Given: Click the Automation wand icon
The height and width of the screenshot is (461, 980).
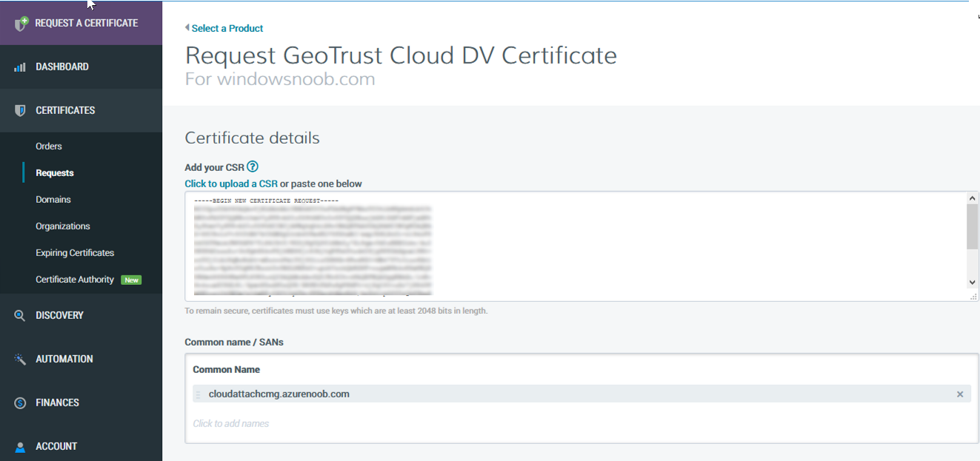Looking at the screenshot, I should coord(21,359).
